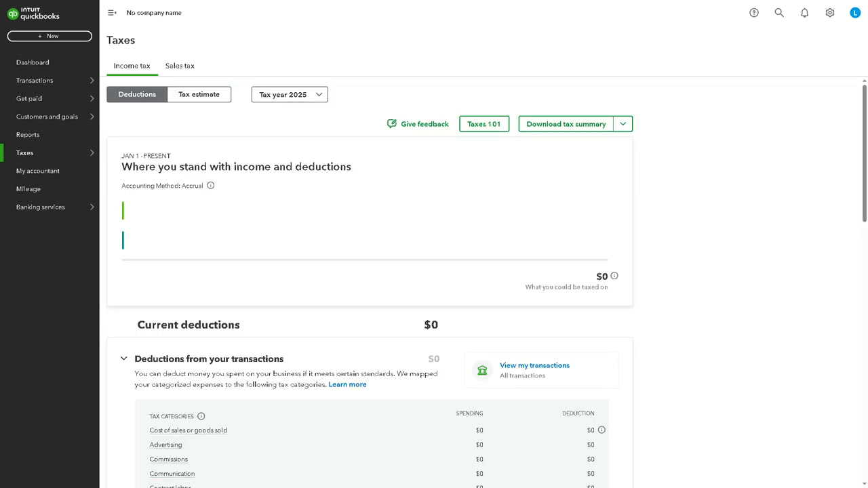Screen dimensions: 868x488
Task: Open My accountant in the sidebar
Action: point(38,171)
